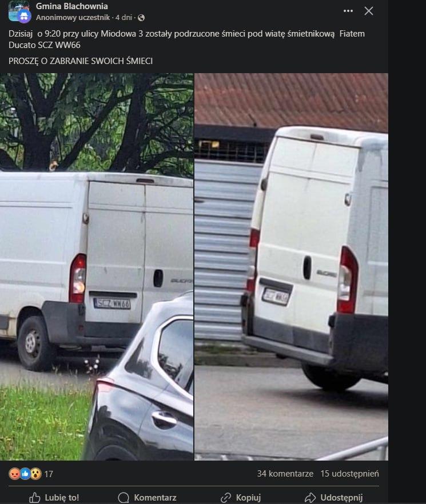
Task: Copy the post link with Kopiuj
Action: click(240, 498)
